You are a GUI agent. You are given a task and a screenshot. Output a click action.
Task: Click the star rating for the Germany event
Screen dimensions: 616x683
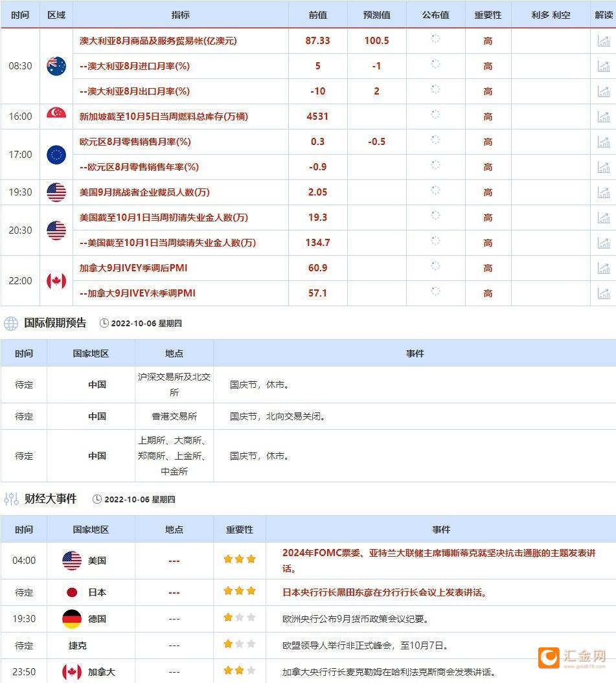click(239, 618)
